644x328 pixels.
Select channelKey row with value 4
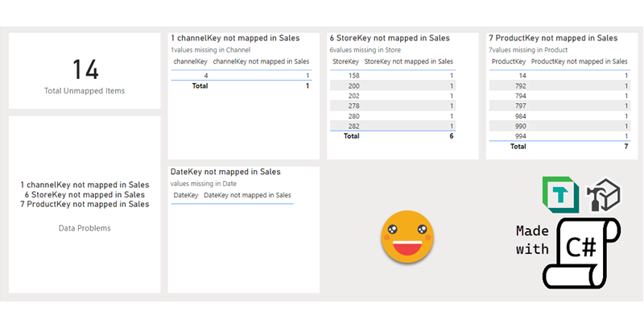coord(206,75)
